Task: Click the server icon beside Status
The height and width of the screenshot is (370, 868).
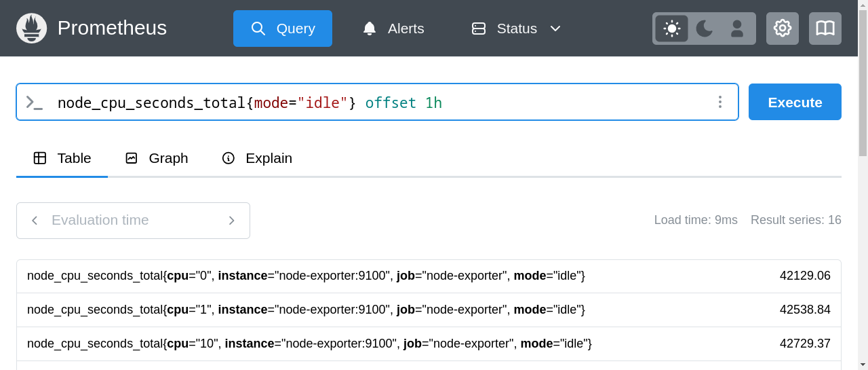Action: [479, 29]
